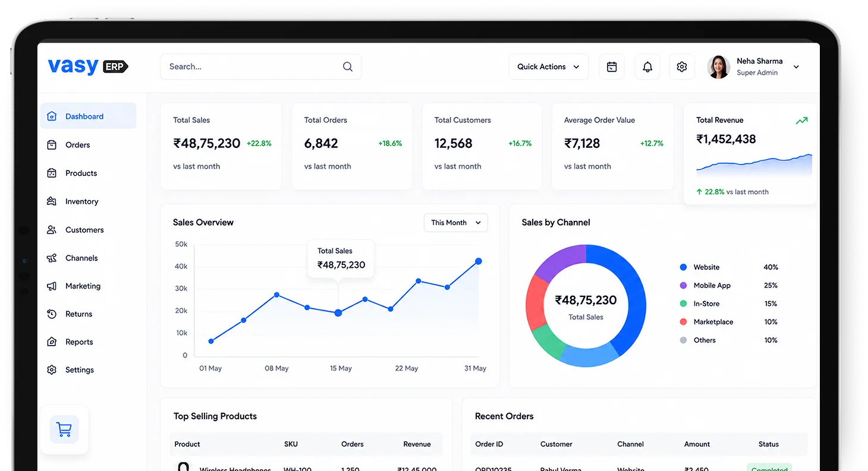Click the Total Customers value 12,568

click(454, 143)
